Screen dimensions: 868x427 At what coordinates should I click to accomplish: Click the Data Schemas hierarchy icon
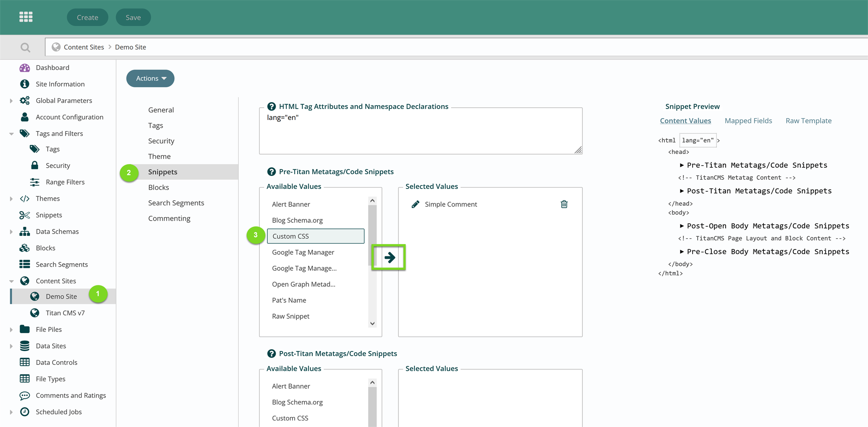tap(25, 232)
